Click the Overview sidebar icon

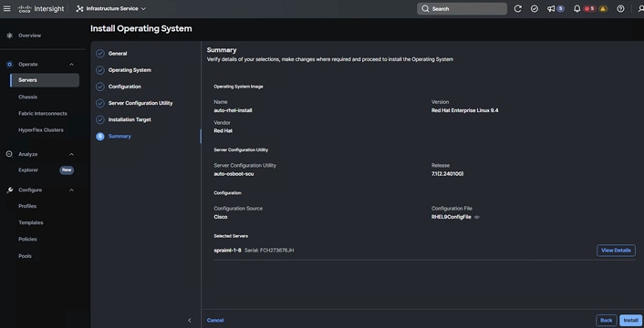pos(9,36)
